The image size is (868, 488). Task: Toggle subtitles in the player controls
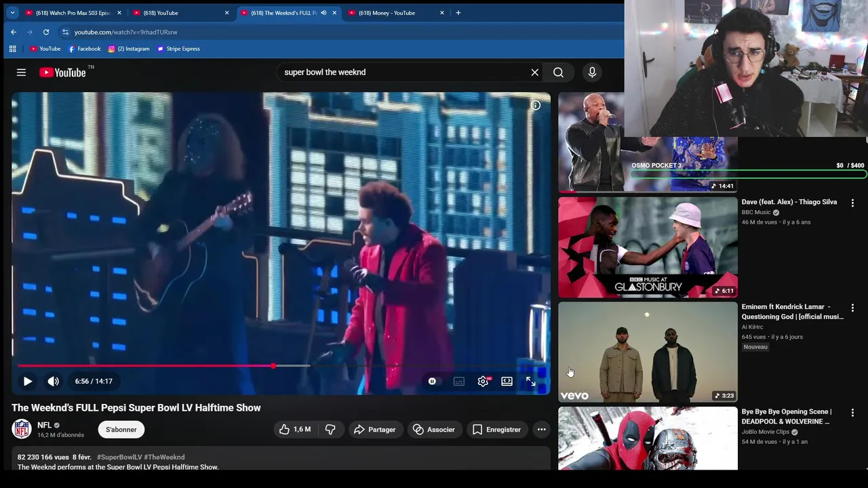[459, 381]
